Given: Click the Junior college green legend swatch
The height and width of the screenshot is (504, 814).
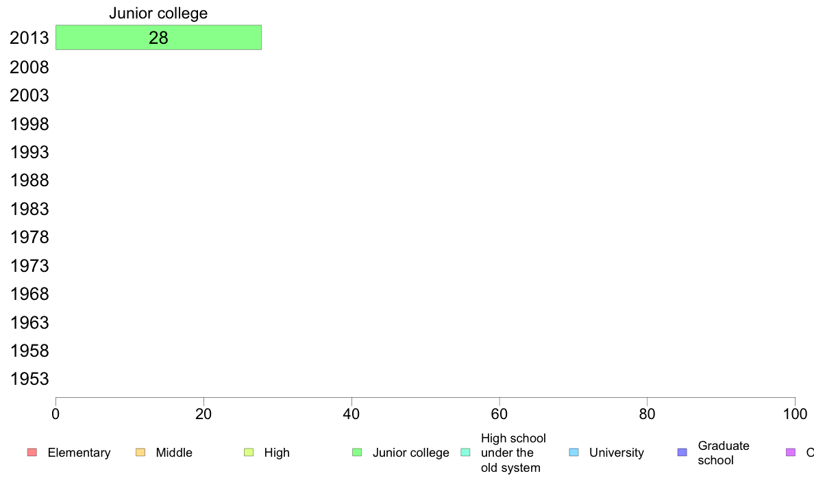Looking at the screenshot, I should coord(357,453).
